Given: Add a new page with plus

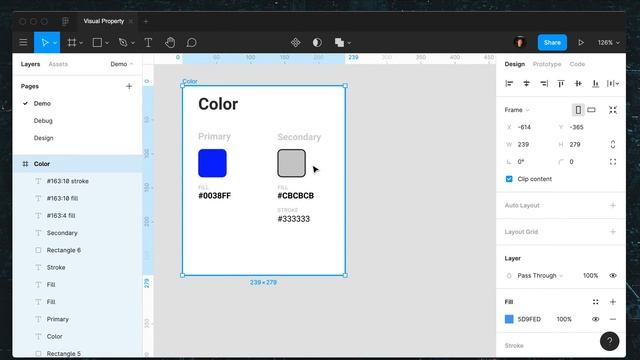Looking at the screenshot, I should pyautogui.click(x=129, y=86).
